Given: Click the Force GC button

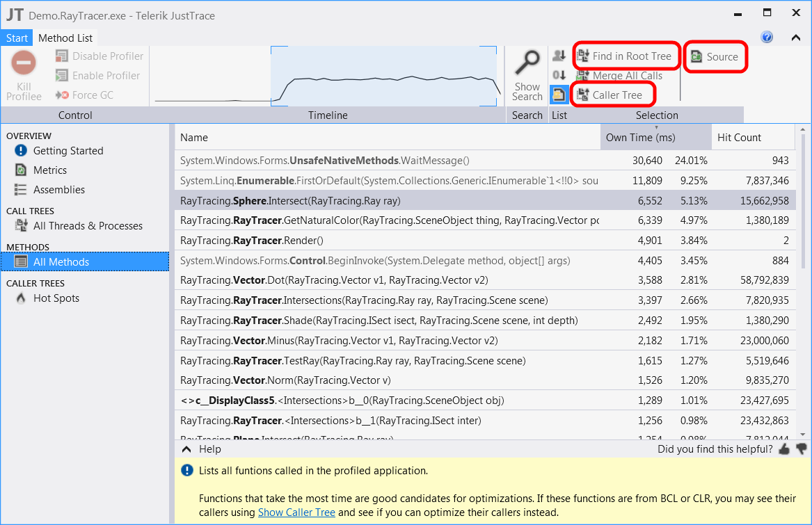Looking at the screenshot, I should pyautogui.click(x=84, y=95).
